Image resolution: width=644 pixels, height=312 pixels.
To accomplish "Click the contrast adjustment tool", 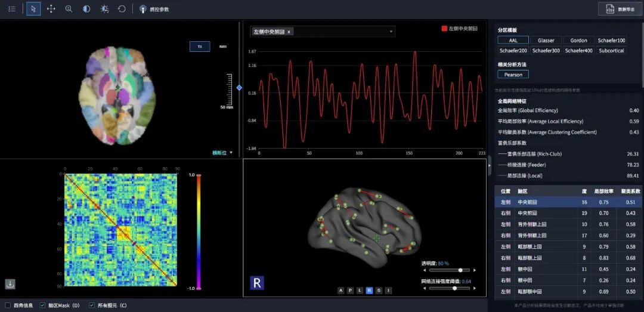I will (86, 9).
